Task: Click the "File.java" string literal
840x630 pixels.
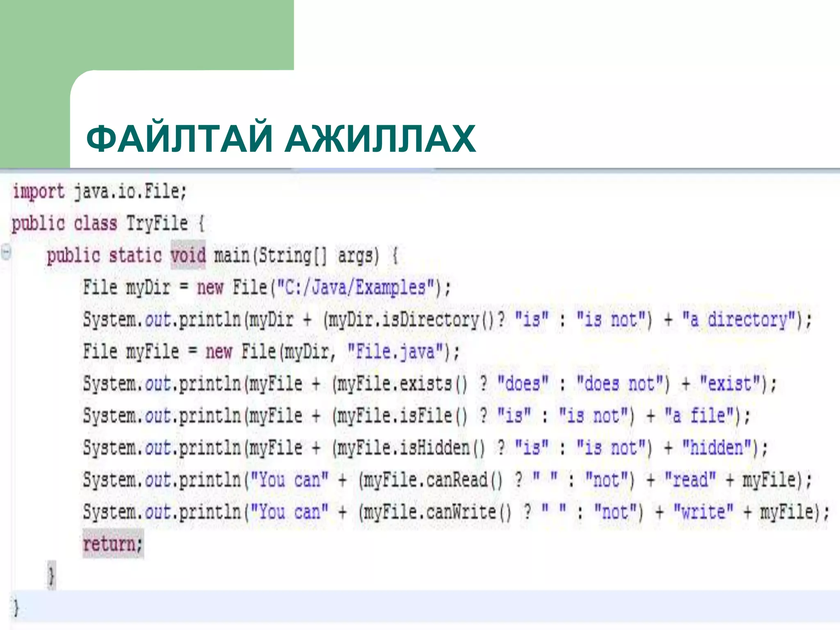Action: (396, 352)
